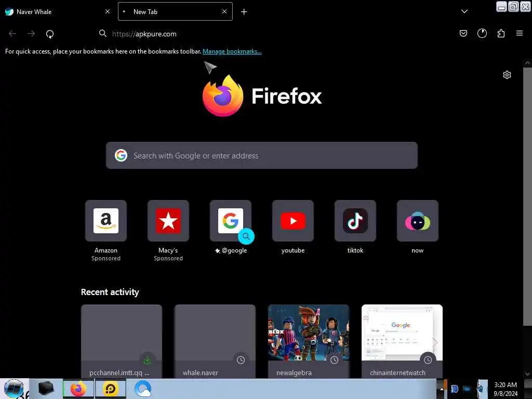
Task: Open the Windows Start button
Action: [14, 389]
